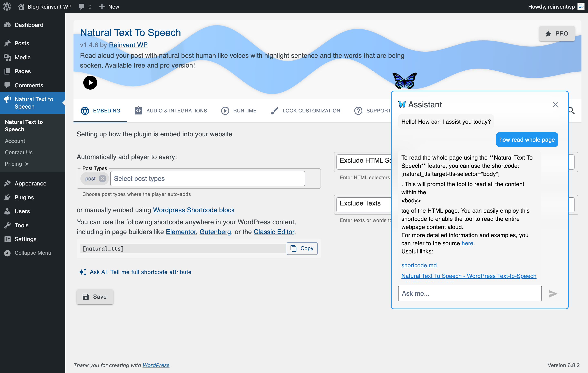588x373 pixels.
Task: Open Tools in the sidebar
Action: pyautogui.click(x=21, y=225)
